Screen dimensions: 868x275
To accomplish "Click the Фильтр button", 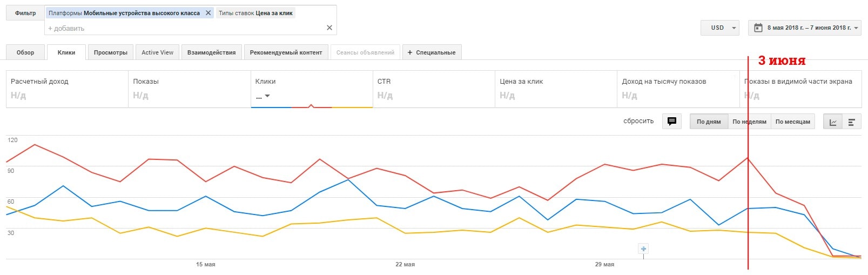I will [25, 13].
